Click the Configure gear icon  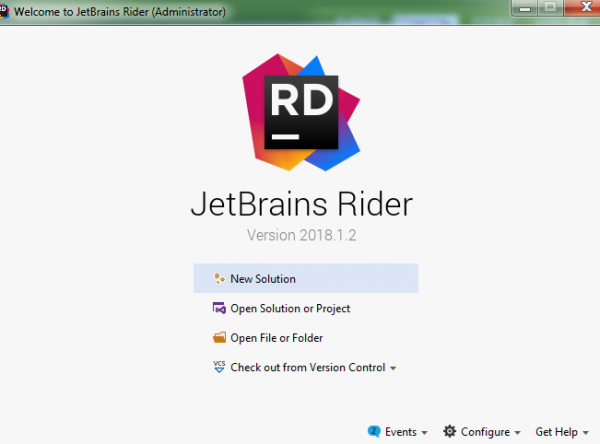click(x=450, y=431)
